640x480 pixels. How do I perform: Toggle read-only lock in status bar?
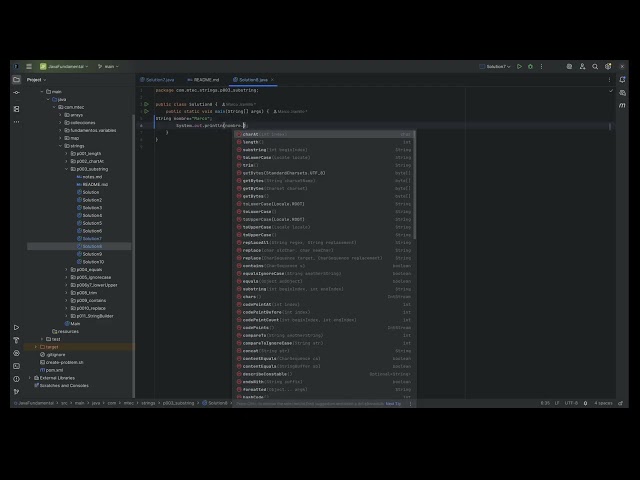(620, 403)
